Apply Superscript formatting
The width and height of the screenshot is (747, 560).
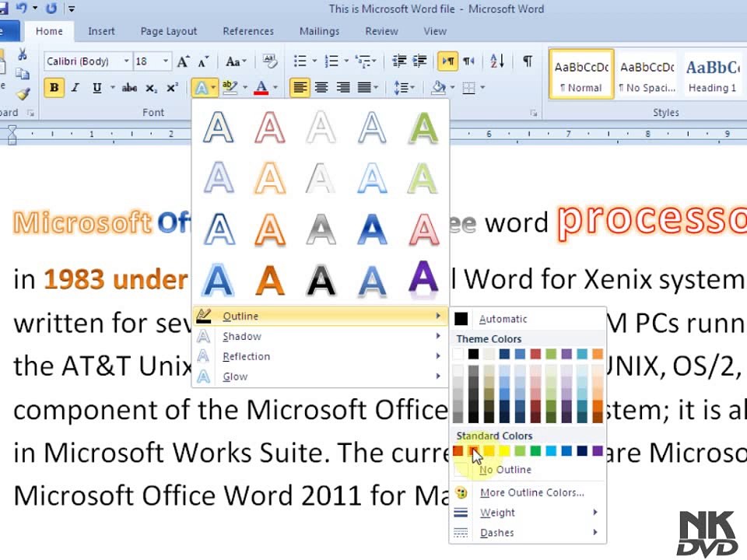coord(172,88)
